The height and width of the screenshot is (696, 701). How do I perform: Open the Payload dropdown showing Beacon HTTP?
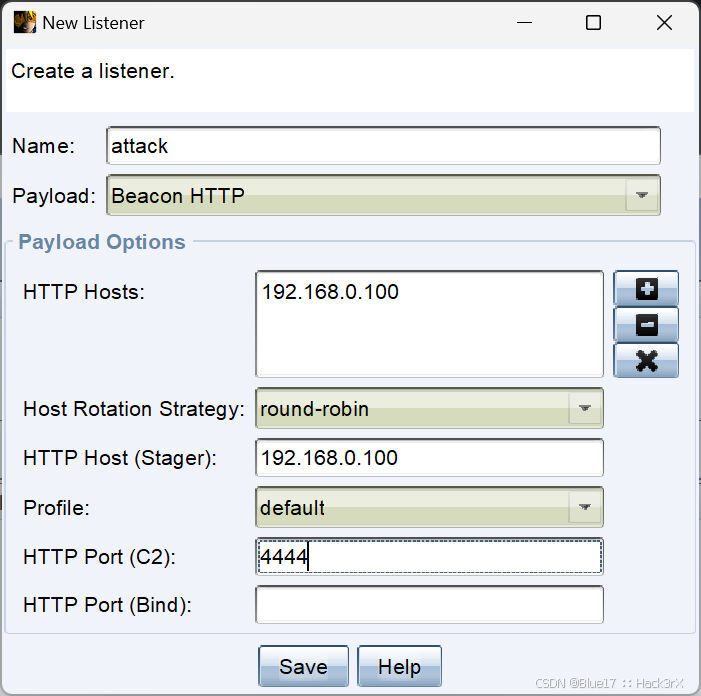pos(383,195)
